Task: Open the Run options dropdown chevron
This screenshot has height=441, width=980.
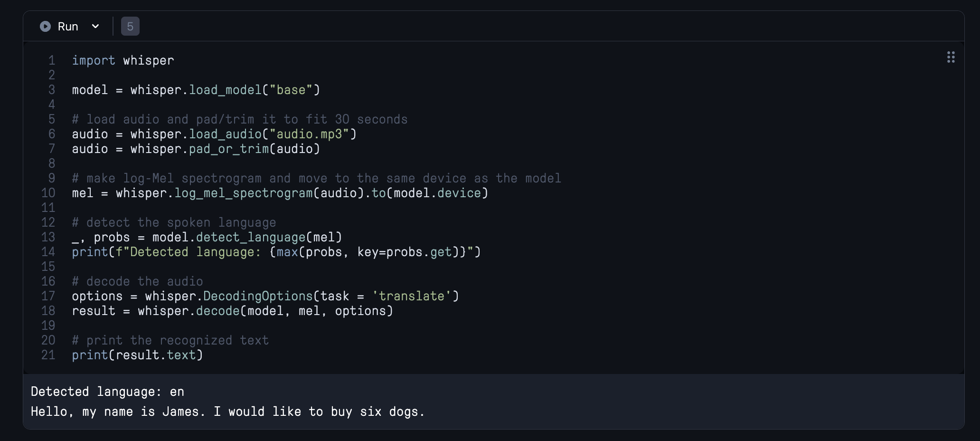Action: click(95, 27)
